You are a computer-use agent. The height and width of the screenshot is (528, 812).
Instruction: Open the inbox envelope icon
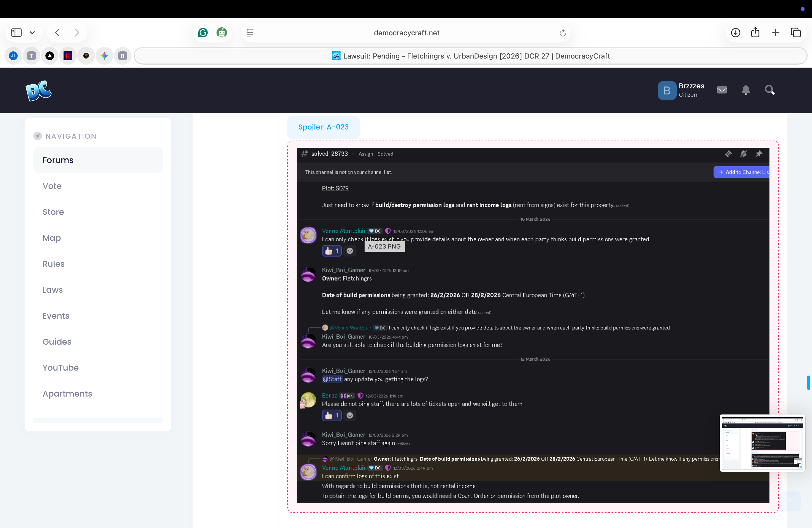pos(722,90)
